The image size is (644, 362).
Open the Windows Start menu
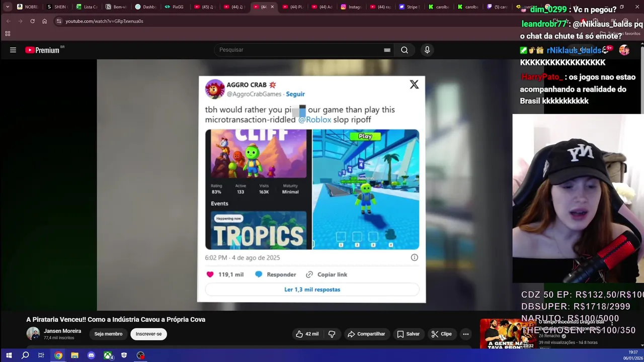[9, 355]
